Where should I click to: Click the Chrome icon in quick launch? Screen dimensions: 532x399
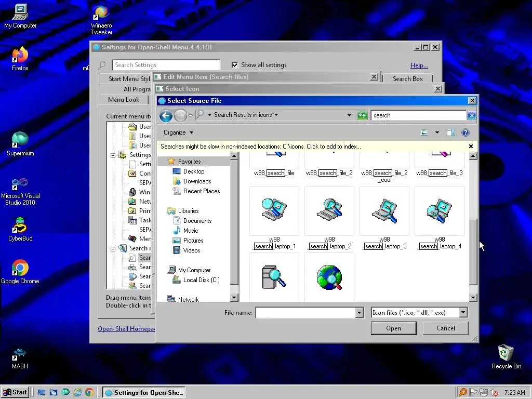pos(89,393)
